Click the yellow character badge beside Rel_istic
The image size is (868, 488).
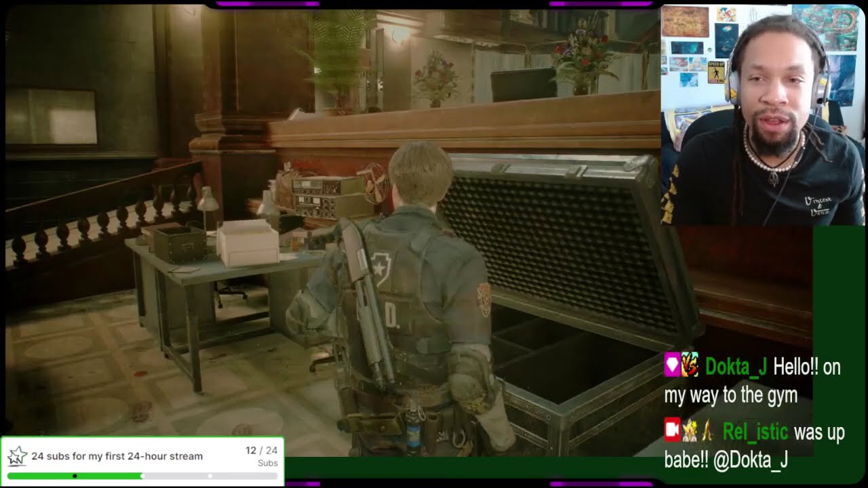(690, 430)
